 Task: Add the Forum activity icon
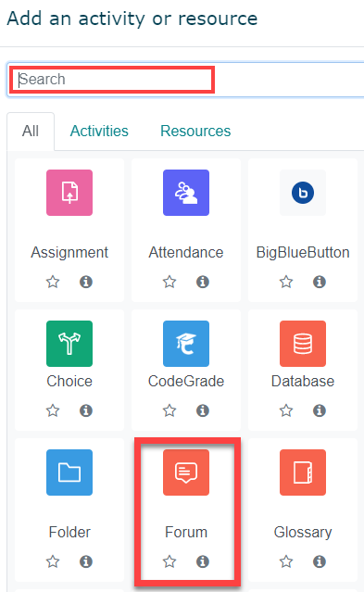click(x=186, y=472)
